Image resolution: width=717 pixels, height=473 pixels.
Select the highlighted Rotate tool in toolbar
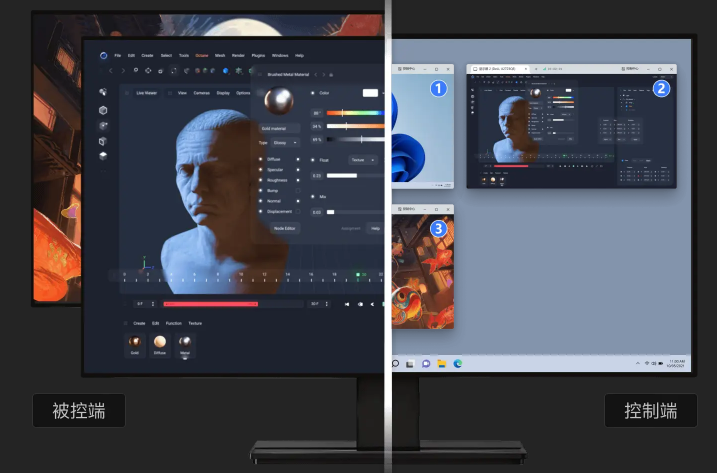pyautogui.click(x=174, y=70)
